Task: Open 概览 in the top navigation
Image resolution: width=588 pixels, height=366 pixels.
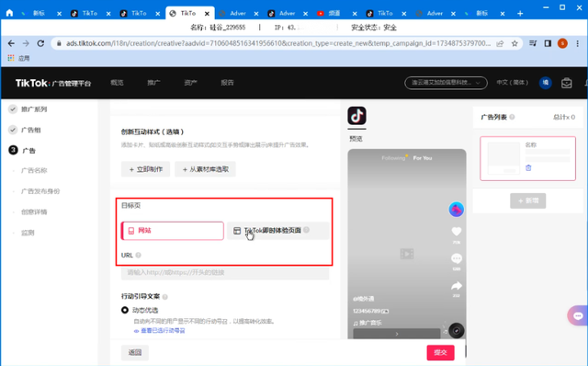Action: (117, 83)
